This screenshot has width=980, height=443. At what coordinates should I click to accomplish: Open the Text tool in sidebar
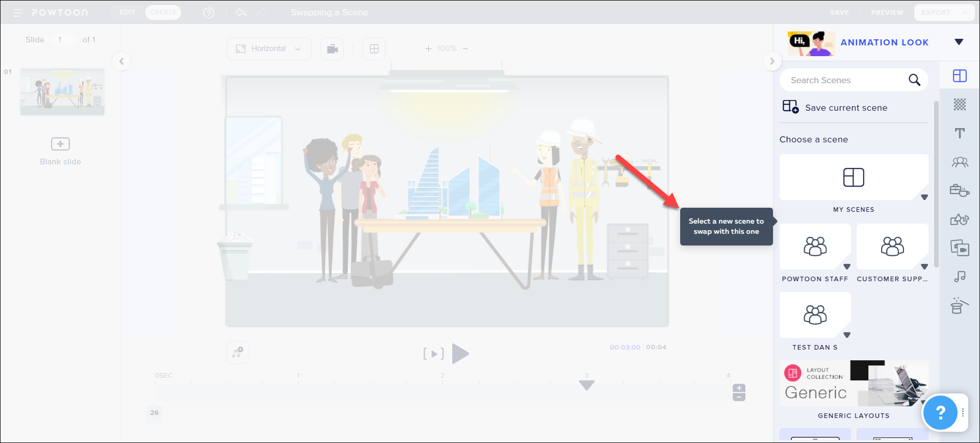pos(960,133)
